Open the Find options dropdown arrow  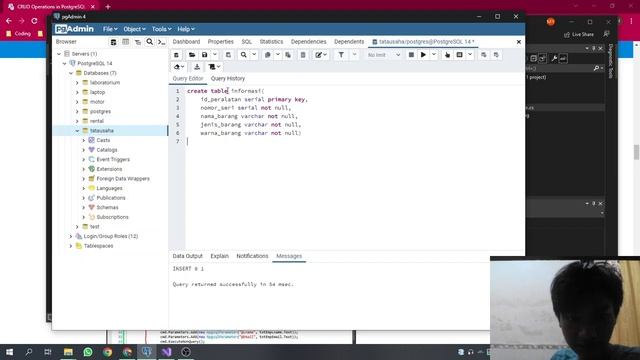254,55
